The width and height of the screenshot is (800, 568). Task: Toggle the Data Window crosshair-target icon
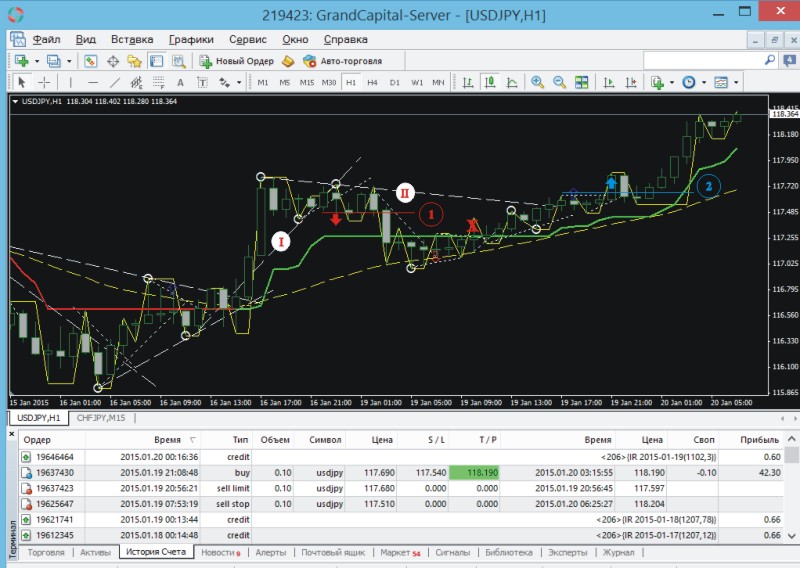pyautogui.click(x=113, y=61)
